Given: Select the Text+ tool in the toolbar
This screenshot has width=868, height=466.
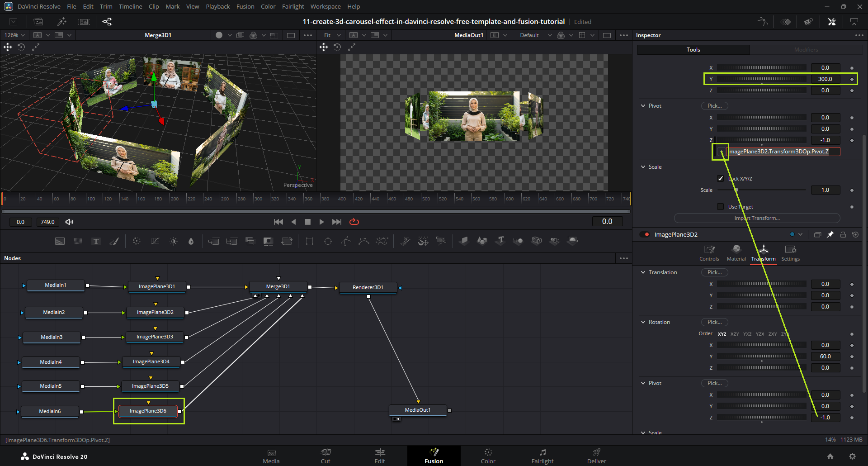Looking at the screenshot, I should 96,241.
